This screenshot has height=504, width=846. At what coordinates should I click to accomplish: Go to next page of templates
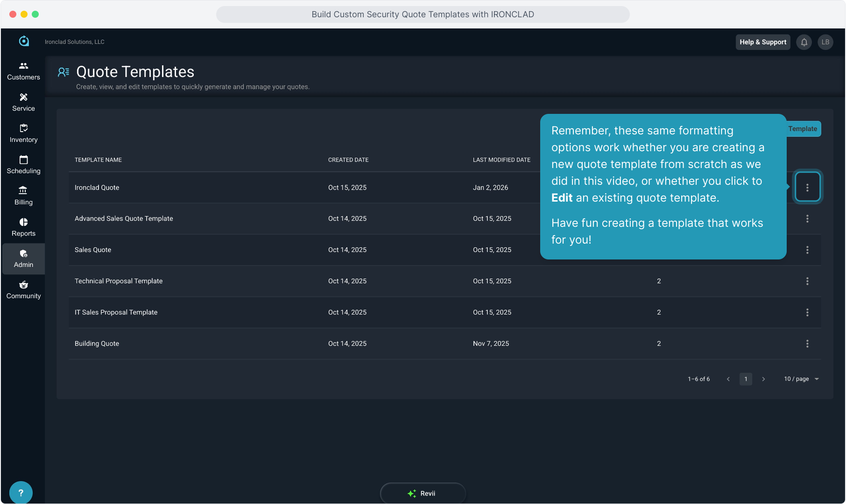(x=763, y=379)
